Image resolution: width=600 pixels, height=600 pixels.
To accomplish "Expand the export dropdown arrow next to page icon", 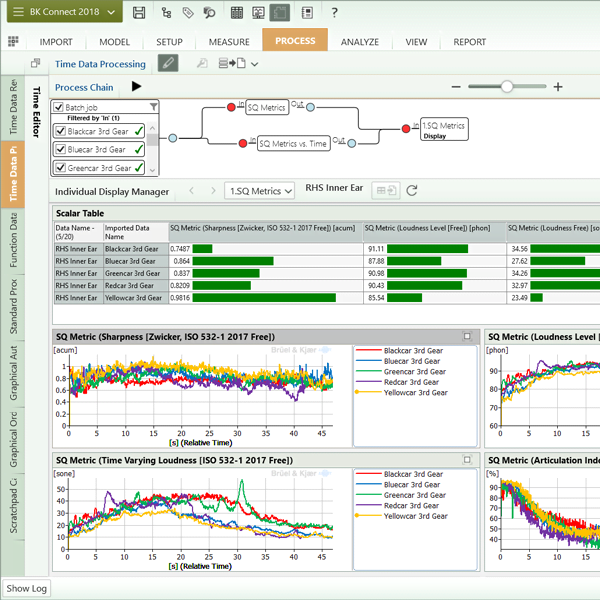I will pyautogui.click(x=255, y=64).
